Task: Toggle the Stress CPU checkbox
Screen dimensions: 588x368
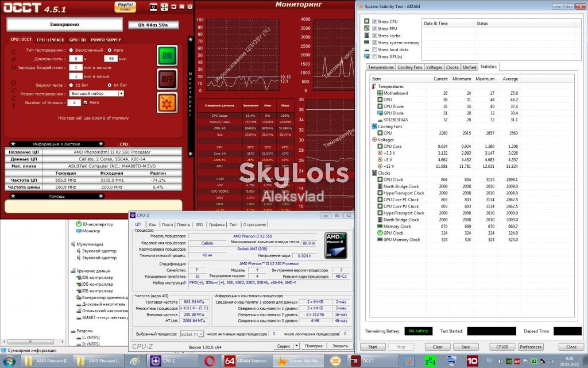Action: (x=374, y=21)
